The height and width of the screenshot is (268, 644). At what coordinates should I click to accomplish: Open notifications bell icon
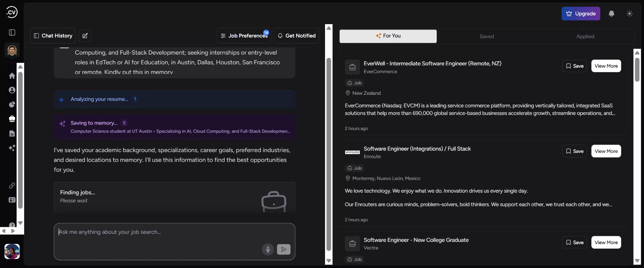[x=611, y=14]
